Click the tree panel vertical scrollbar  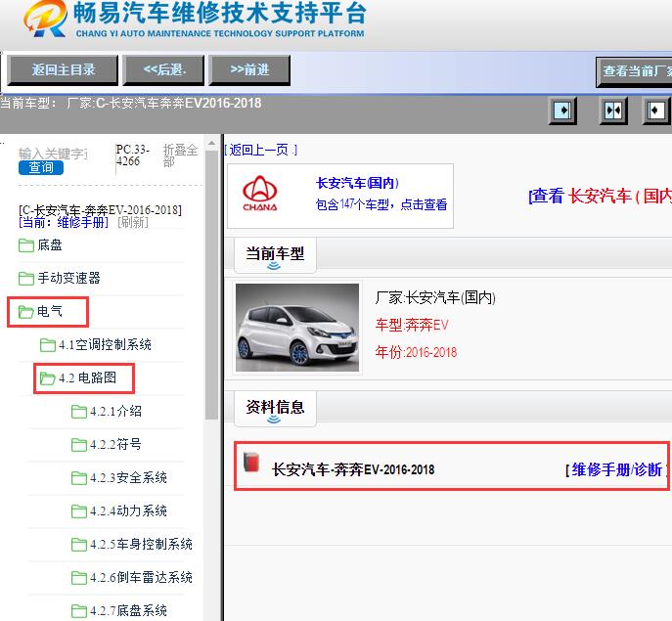(211, 283)
